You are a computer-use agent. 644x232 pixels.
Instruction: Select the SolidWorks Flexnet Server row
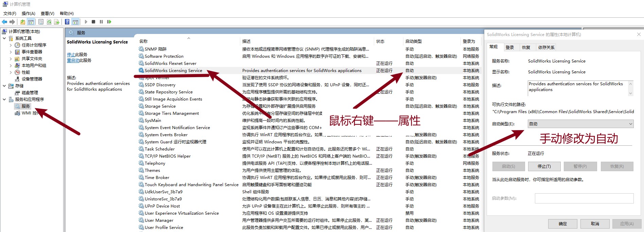click(309, 63)
